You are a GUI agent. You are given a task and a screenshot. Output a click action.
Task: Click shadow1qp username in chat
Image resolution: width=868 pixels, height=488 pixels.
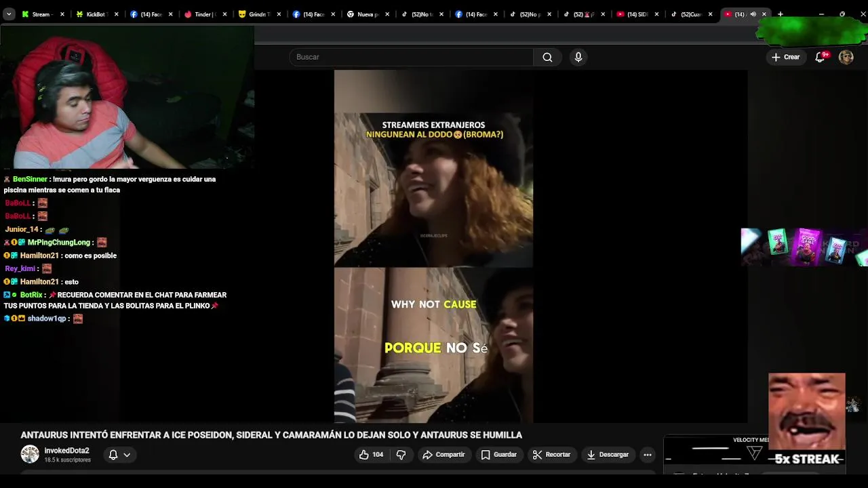point(47,319)
